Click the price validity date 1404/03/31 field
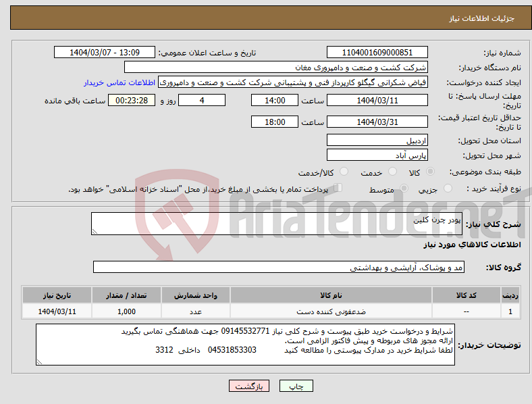This screenshot has width=532, height=404. click(x=377, y=122)
